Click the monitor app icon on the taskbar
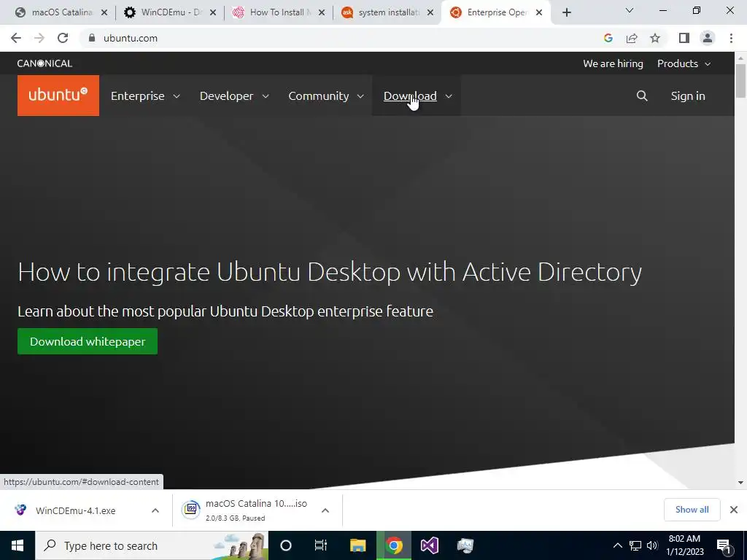Image resolution: width=747 pixels, height=560 pixels. point(465,545)
